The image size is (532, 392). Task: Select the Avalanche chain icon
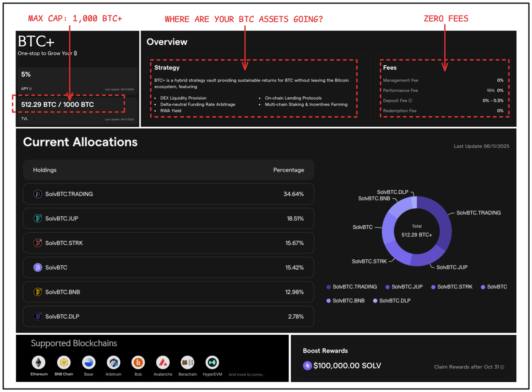pyautogui.click(x=163, y=362)
